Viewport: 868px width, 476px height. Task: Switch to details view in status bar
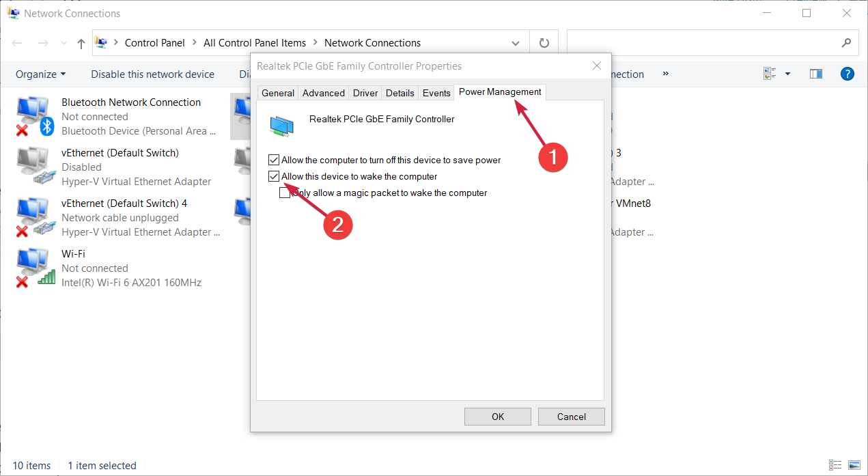(x=835, y=465)
